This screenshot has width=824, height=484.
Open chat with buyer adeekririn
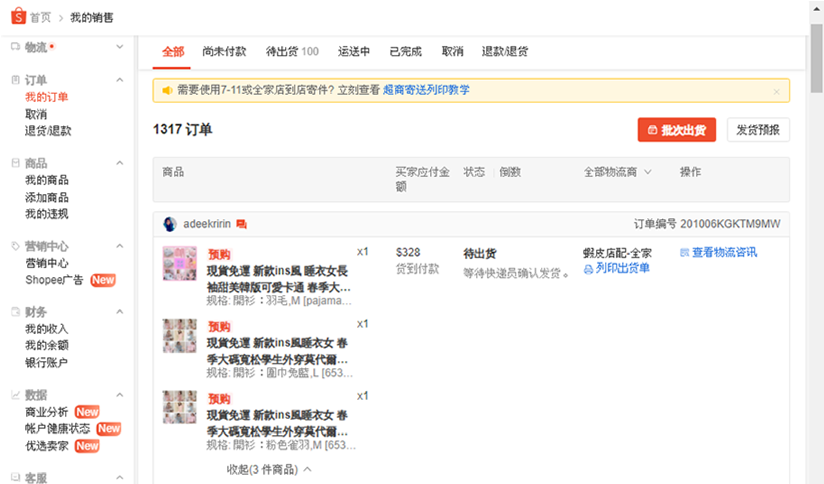[242, 224]
